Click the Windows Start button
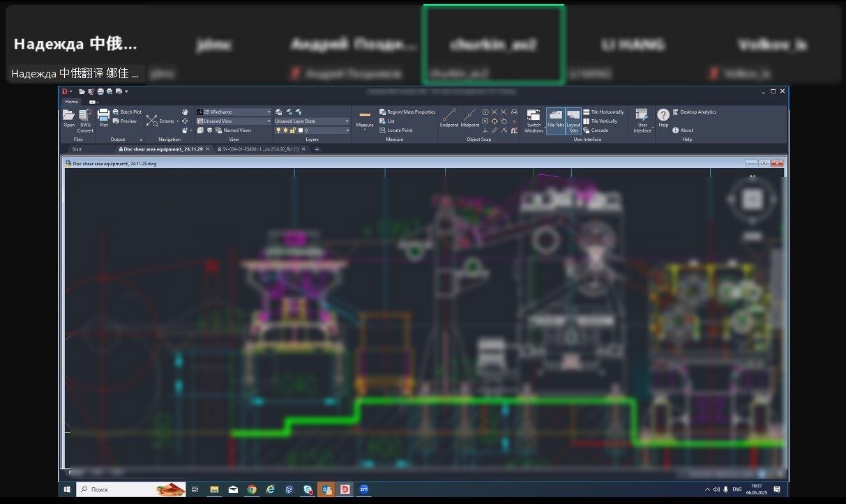 [x=67, y=489]
